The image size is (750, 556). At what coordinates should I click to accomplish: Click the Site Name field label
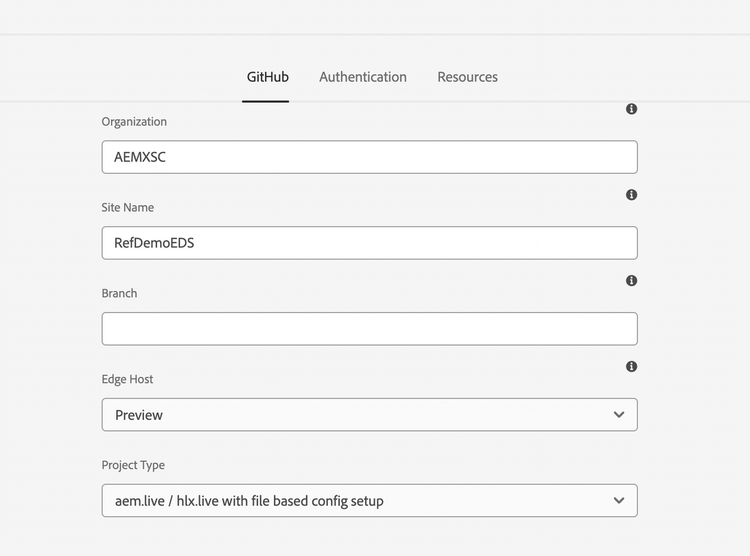pyautogui.click(x=128, y=208)
